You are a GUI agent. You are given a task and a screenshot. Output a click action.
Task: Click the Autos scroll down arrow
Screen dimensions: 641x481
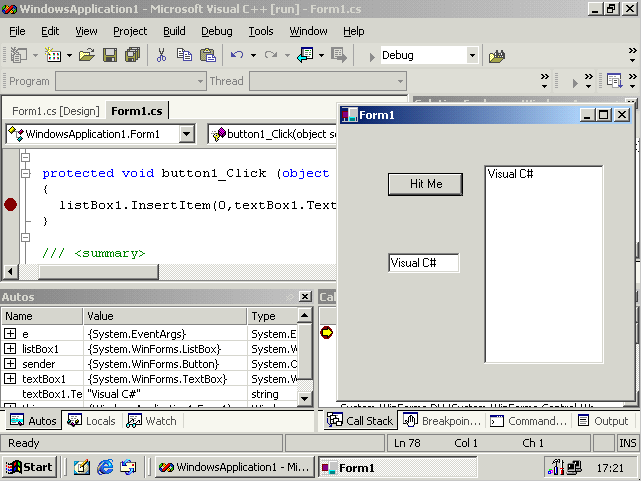click(305, 398)
